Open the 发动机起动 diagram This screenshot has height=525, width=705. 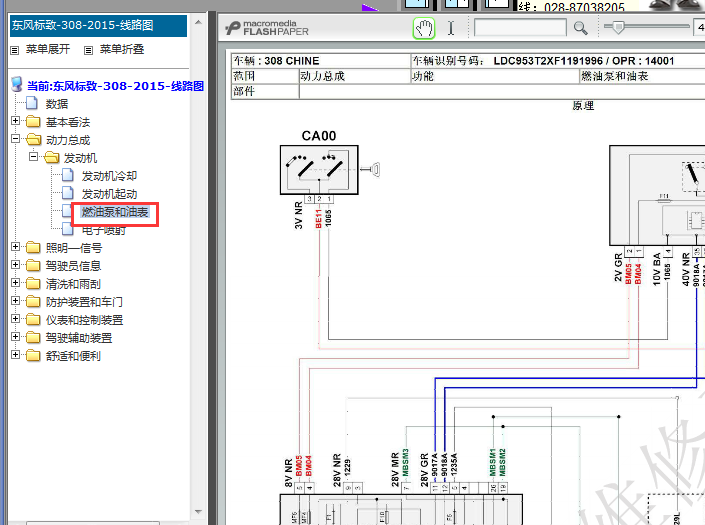click(x=109, y=194)
